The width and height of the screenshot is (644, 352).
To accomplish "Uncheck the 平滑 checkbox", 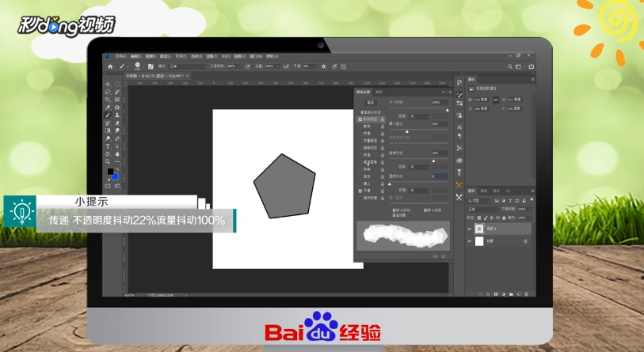I will tap(360, 191).
